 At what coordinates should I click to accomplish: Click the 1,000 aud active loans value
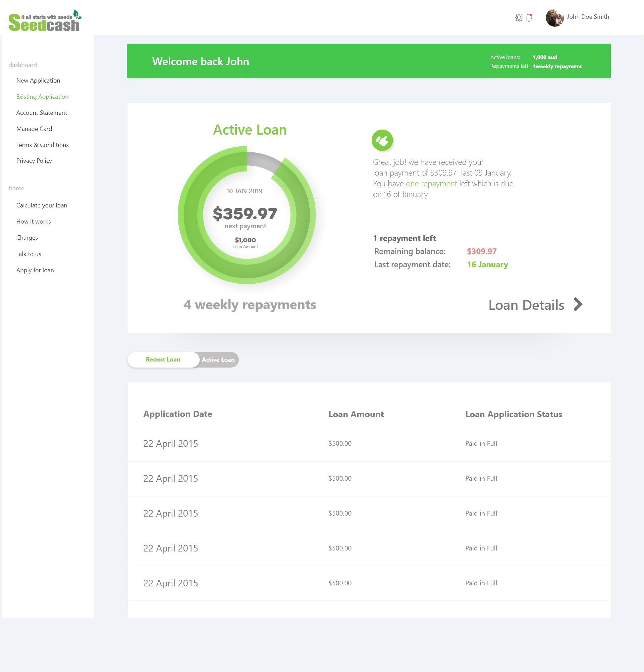[x=545, y=57]
